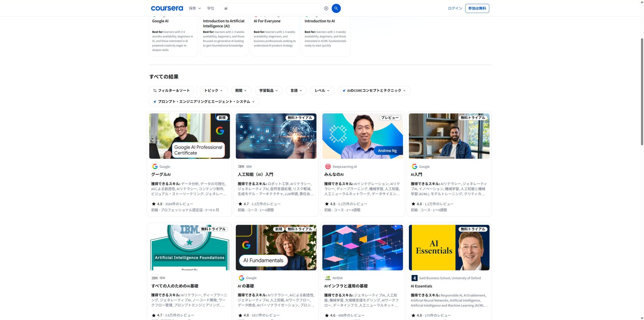
Task: Expand the 期間 filter
Action: click(241, 91)
